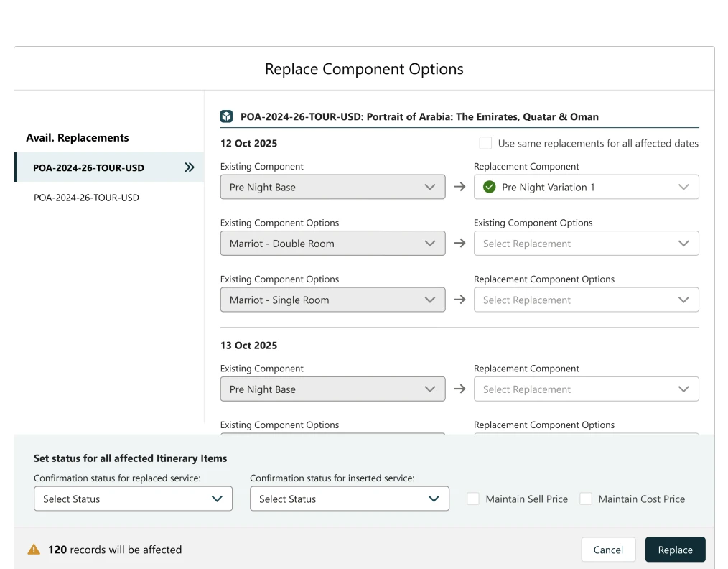Open the inserted service confirmation status dropdown
Image resolution: width=728 pixels, height=569 pixels.
[349, 499]
